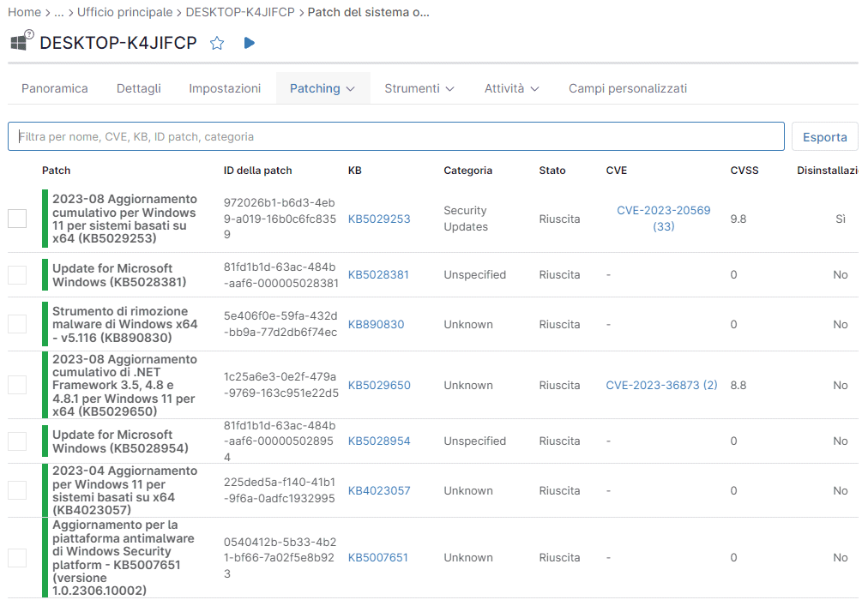Tick the checkbox for KB5028381 update
The width and height of the screenshot is (868, 600).
[17, 275]
